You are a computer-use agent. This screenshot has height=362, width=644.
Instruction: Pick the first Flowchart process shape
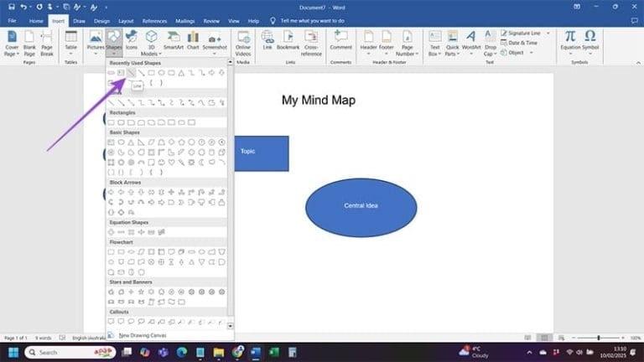pos(112,252)
